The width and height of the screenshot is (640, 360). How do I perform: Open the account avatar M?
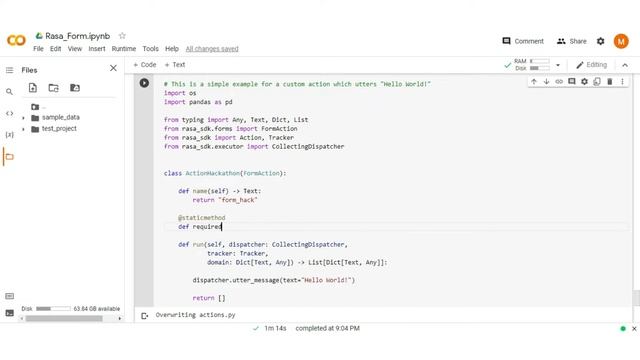pos(621,41)
